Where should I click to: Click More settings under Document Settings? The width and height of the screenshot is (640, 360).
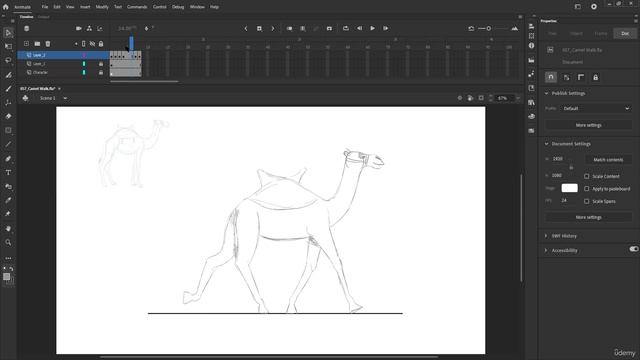pos(589,218)
